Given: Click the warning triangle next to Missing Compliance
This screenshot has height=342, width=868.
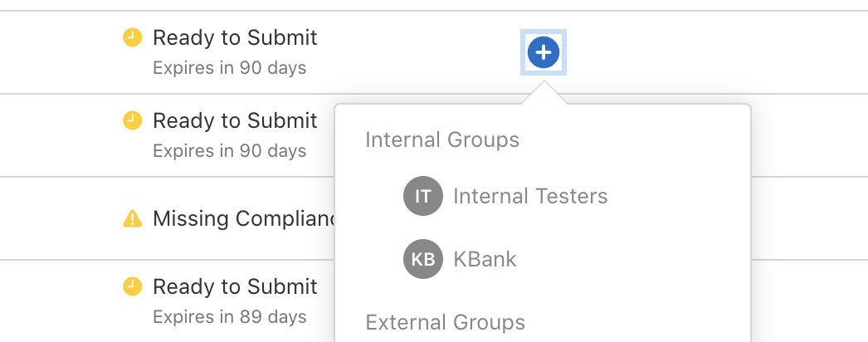Looking at the screenshot, I should click(132, 218).
